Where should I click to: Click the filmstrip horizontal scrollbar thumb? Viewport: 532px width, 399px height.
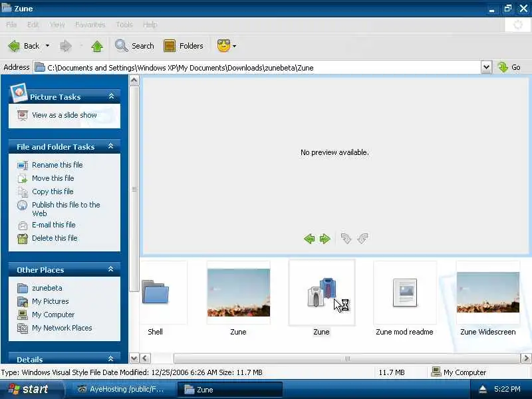(346, 358)
